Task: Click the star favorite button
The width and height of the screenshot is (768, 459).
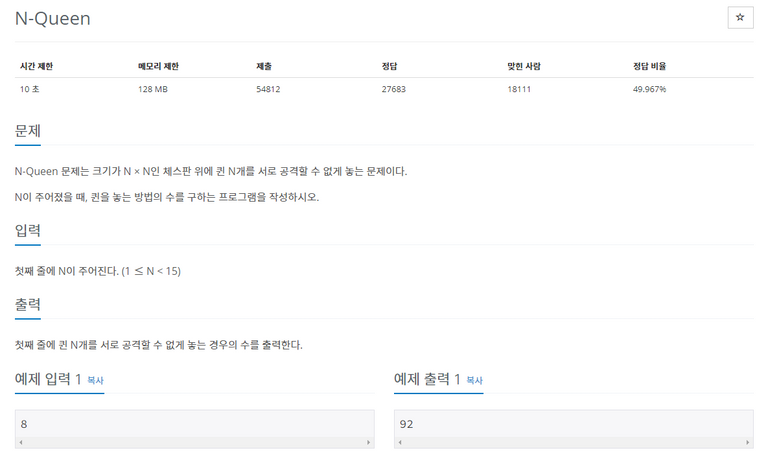Action: [740, 18]
